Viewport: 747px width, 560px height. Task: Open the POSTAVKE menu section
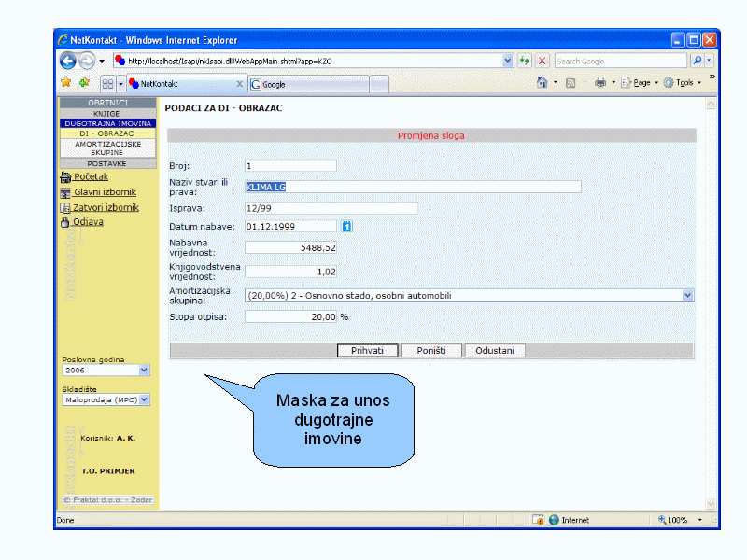pos(107,164)
